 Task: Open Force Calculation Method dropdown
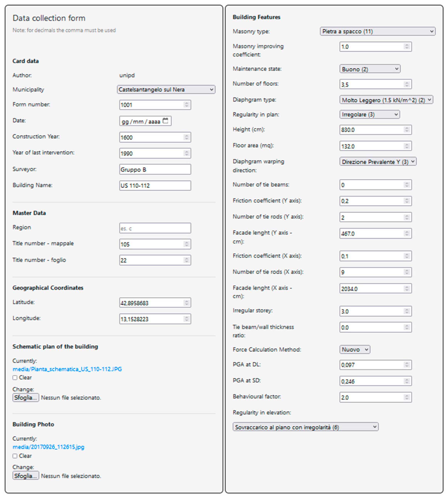click(355, 349)
